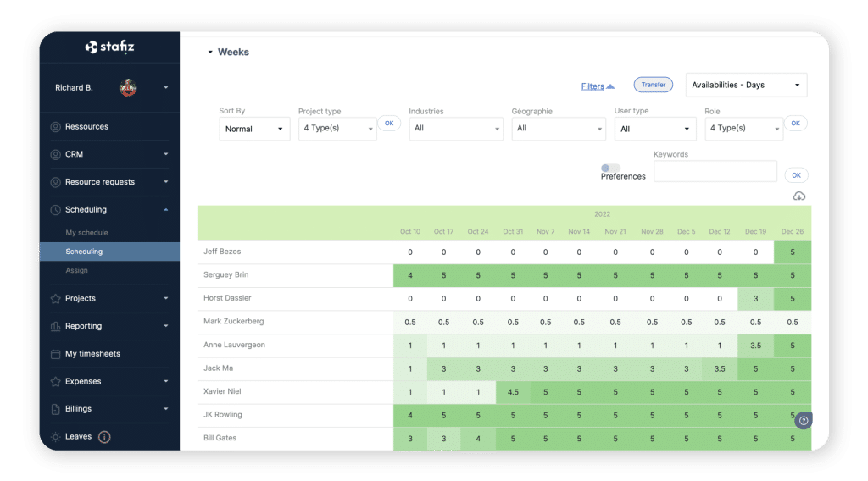Expand the CRM menu arrow
The height and width of the screenshot is (481, 868).
coord(165,154)
